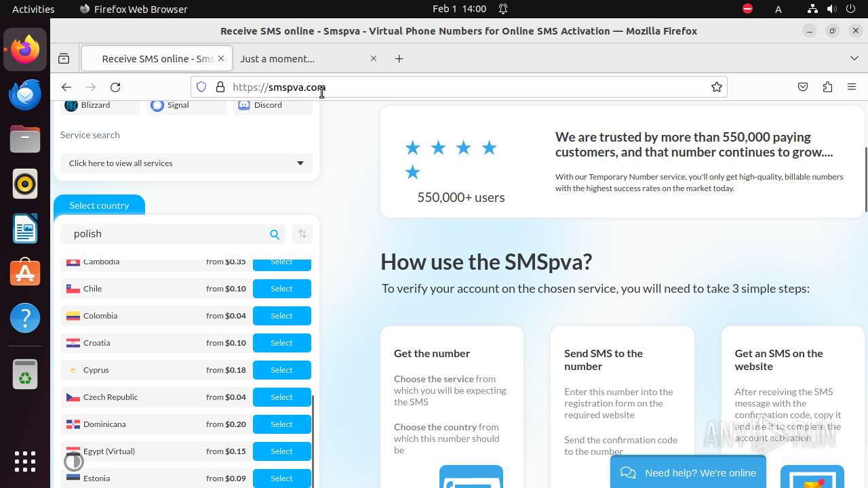Click the Firefox back arrow

pyautogui.click(x=66, y=87)
